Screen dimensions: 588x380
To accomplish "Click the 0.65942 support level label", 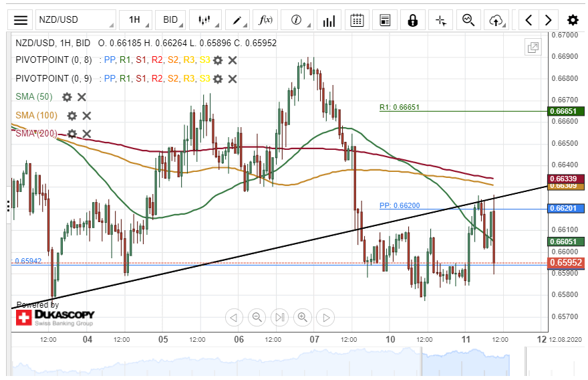I will (27, 261).
